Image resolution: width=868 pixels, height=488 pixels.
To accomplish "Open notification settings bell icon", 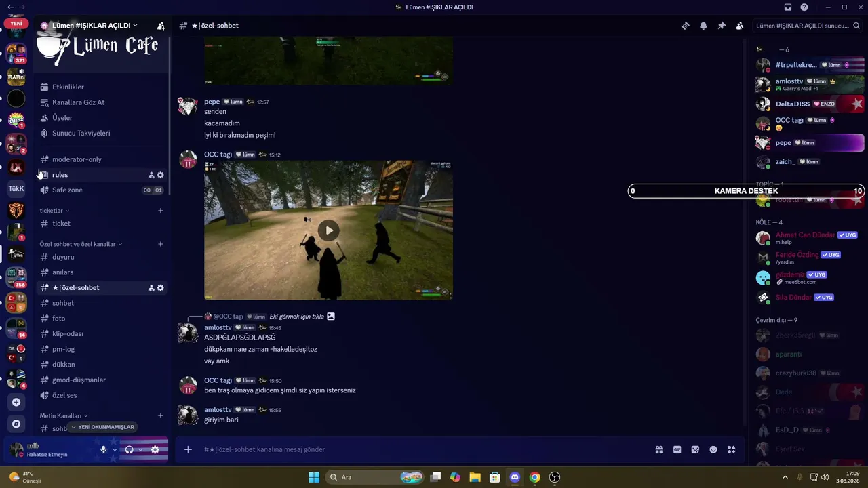I will pos(703,26).
